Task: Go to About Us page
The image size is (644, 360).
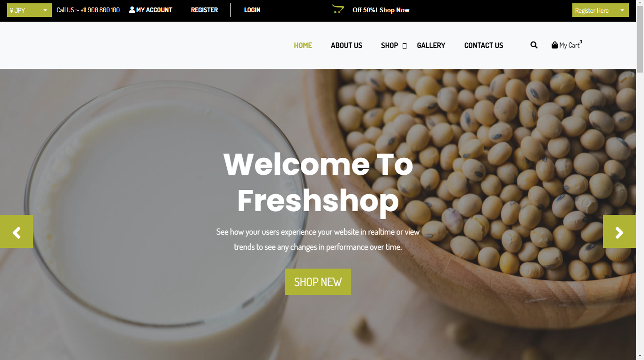Action: coord(347,45)
